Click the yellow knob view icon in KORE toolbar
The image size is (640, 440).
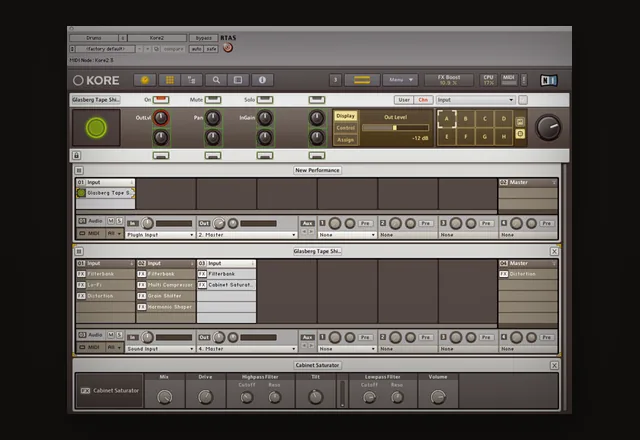click(x=145, y=80)
